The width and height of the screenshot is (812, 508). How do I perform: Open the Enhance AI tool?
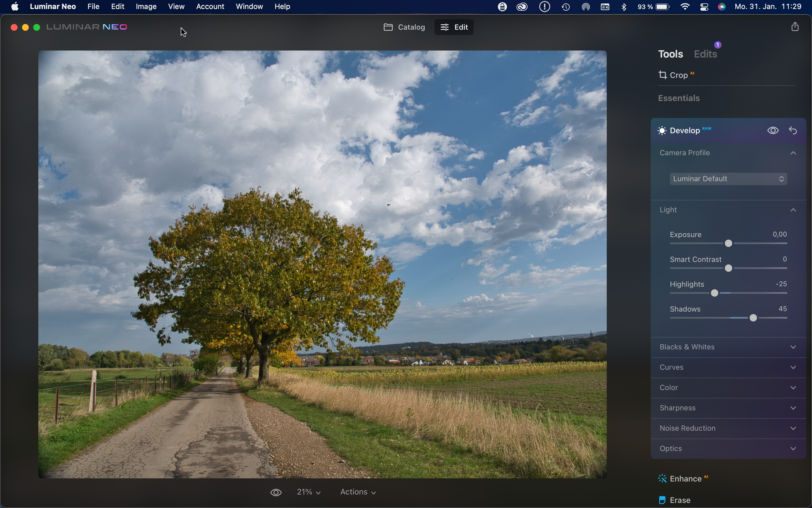(x=683, y=478)
